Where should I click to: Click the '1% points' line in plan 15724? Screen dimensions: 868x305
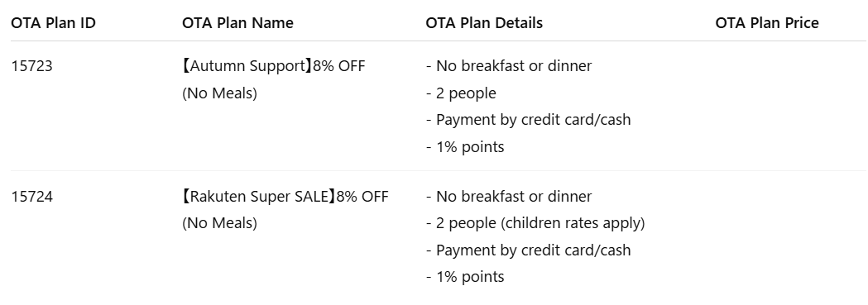465,277
